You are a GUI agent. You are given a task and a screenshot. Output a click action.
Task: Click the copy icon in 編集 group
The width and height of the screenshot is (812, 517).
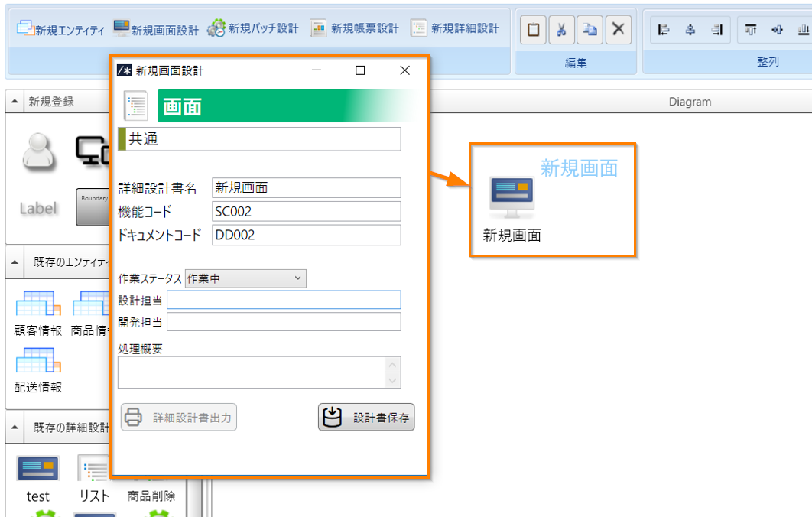click(x=590, y=30)
